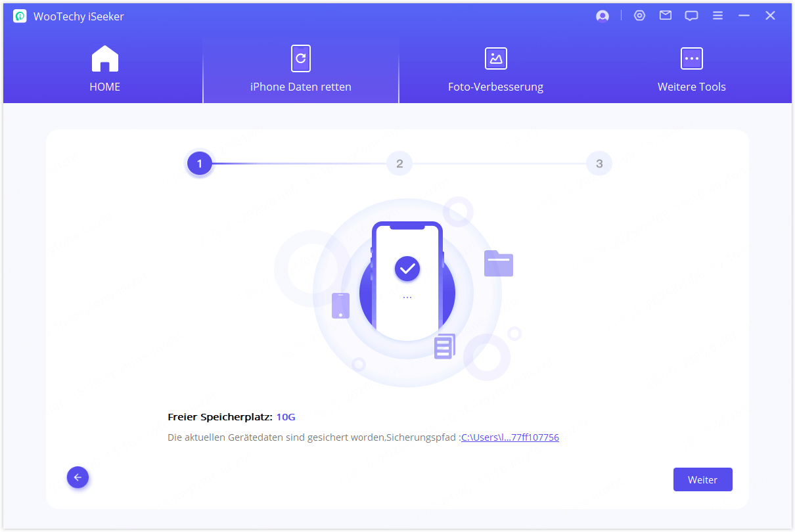Open email support via the envelope icon

coord(665,15)
